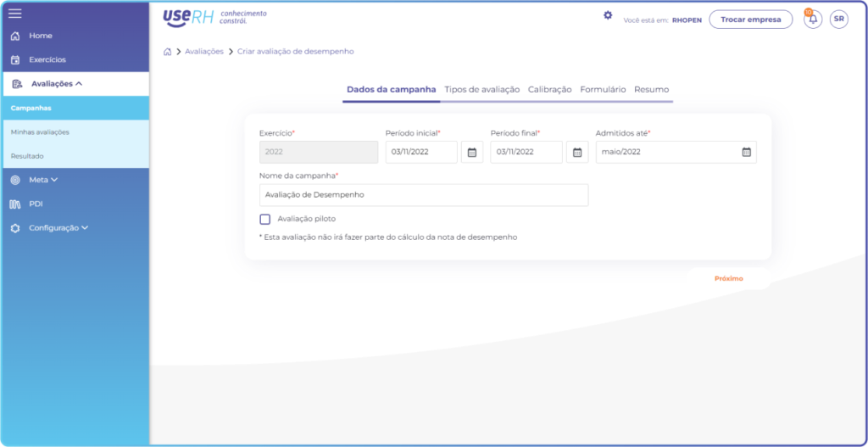
Task: Click the Período final date field
Action: [526, 153]
